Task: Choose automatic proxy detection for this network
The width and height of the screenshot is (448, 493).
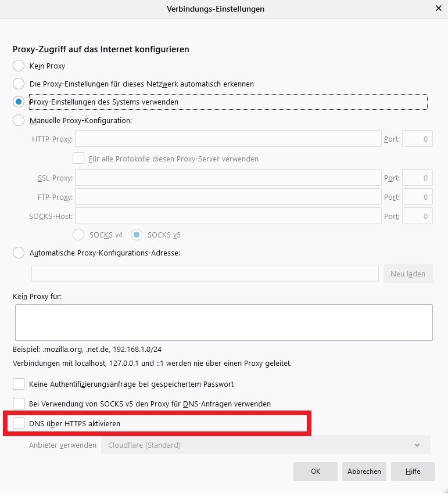Action: [x=19, y=84]
